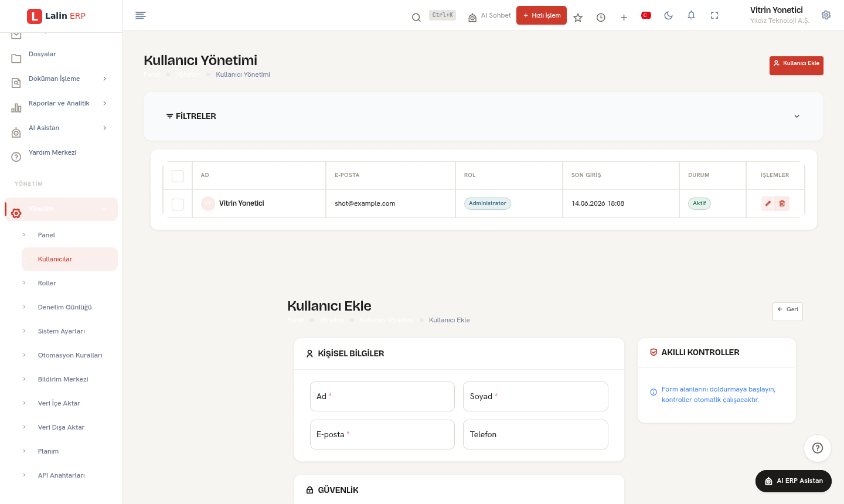Open Vitrin Yonetici profile menu
The width and height of the screenshot is (844, 504).
click(x=780, y=15)
